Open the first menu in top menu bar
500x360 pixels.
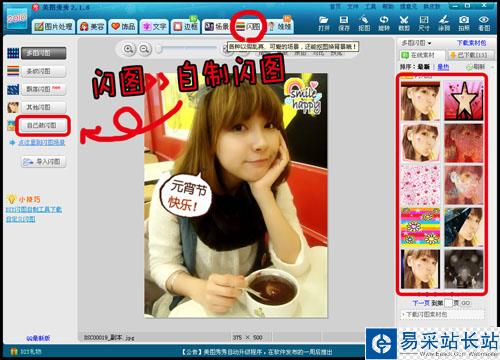[335, 7]
